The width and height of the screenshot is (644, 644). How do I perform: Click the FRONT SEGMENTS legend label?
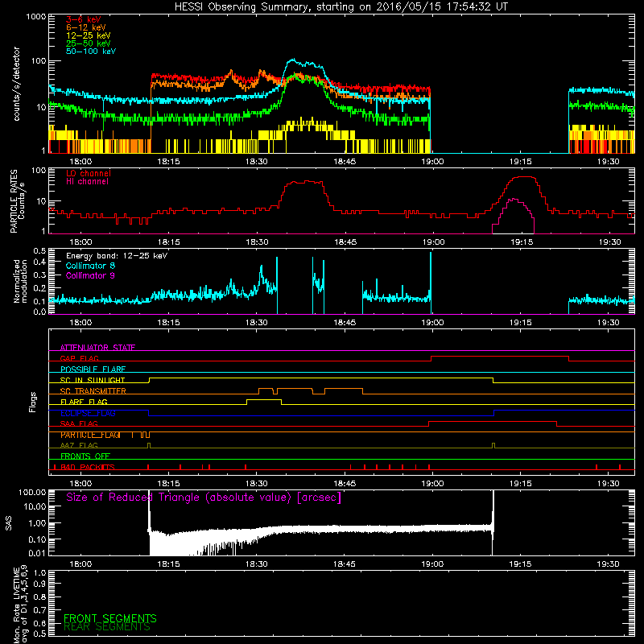pyautogui.click(x=110, y=618)
